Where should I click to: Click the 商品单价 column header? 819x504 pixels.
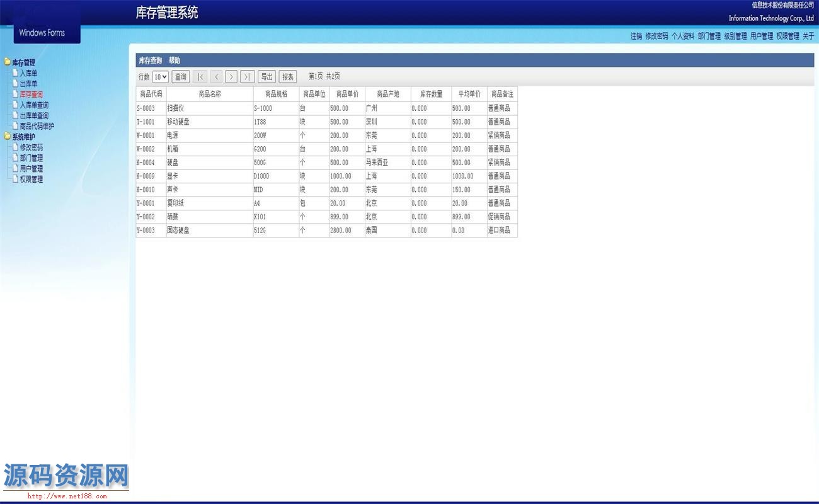point(347,94)
